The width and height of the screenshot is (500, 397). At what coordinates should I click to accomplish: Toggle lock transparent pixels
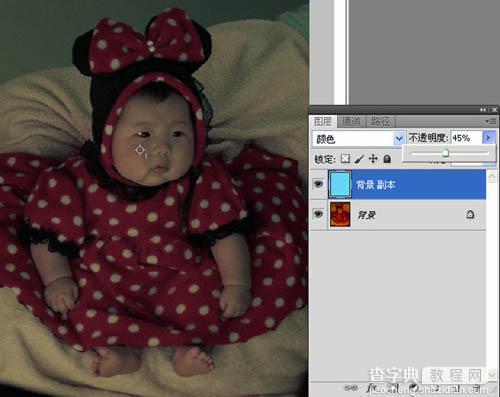click(345, 159)
